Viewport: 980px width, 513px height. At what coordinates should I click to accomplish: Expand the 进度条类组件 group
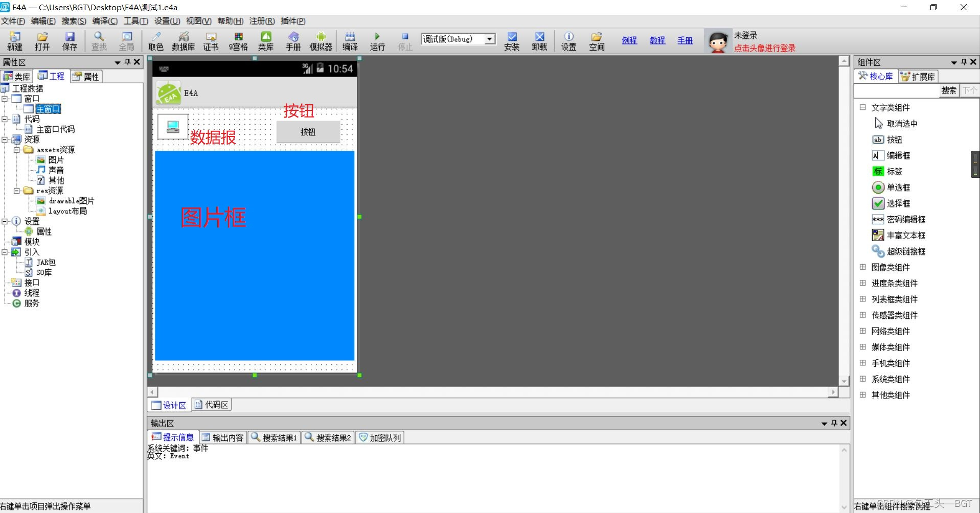point(862,283)
